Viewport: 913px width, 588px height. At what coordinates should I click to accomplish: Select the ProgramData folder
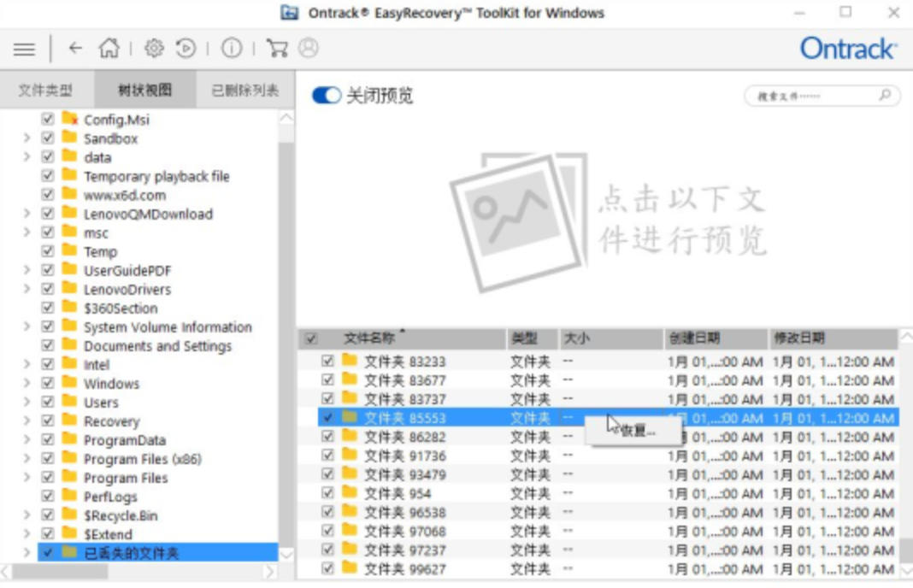coord(125,440)
